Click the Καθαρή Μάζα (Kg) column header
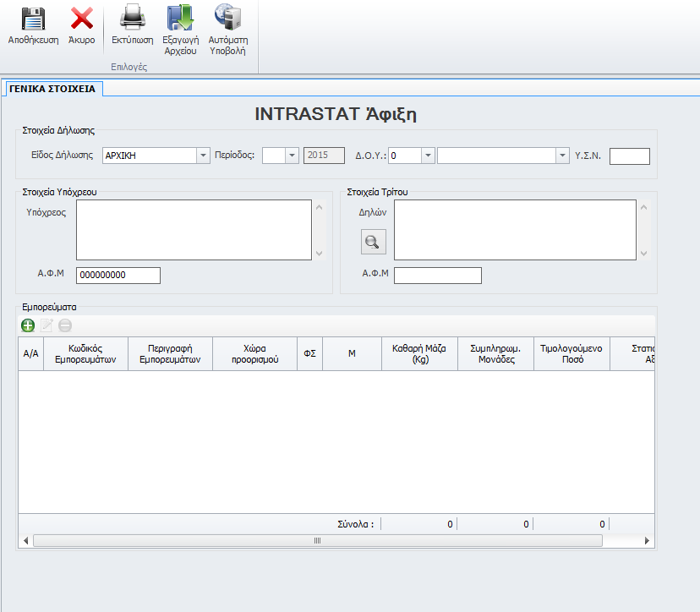700x612 pixels. 419,353
